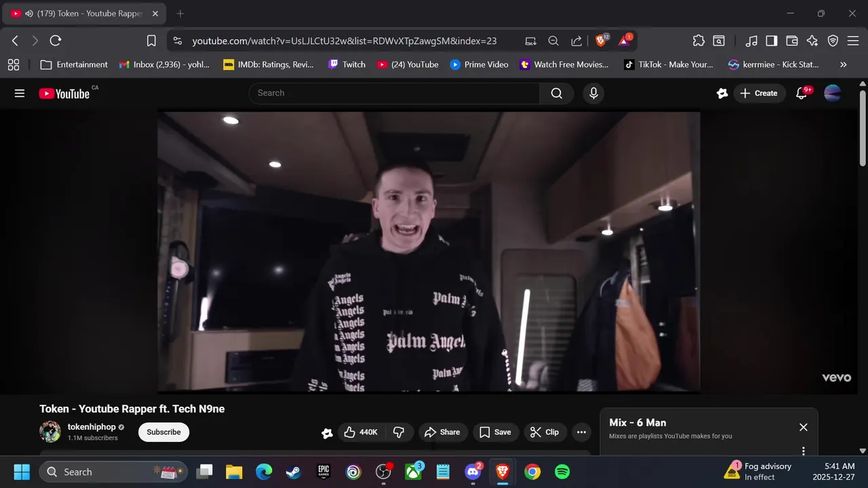Click the YouTube search magnifier button
Screen dimensions: 868x488
pyautogui.click(x=557, y=94)
